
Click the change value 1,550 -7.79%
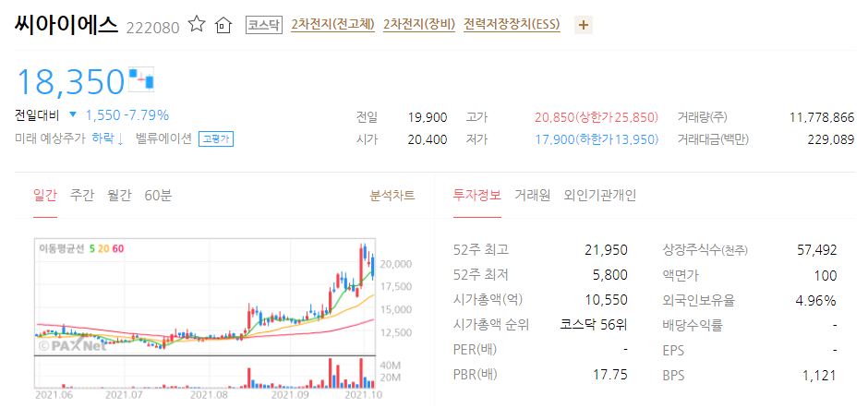(x=127, y=115)
